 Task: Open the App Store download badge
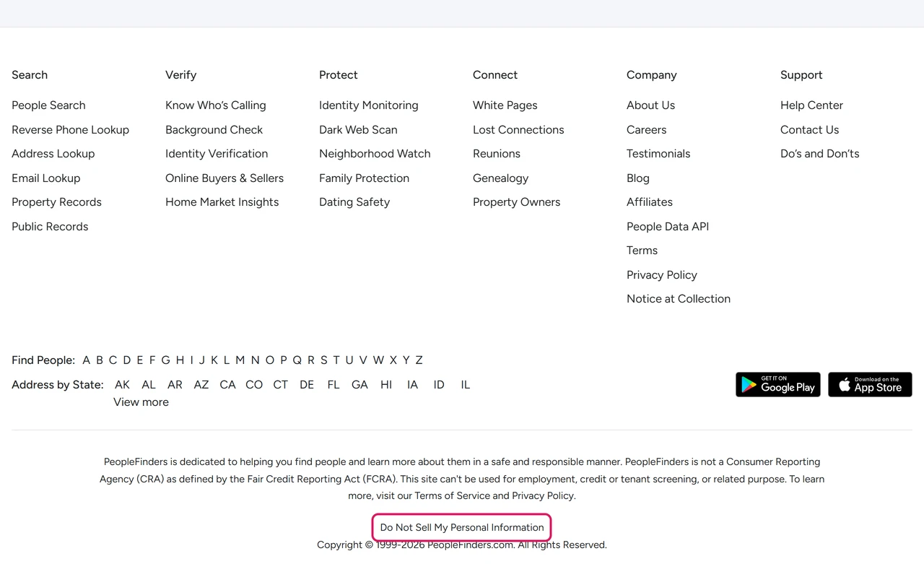tap(870, 384)
